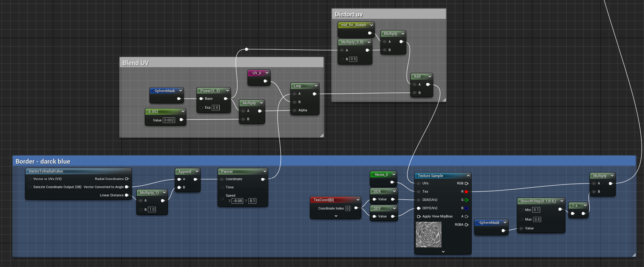Expand advanced options below Coordinate Index
This screenshot has height=267, width=644.
tap(336, 216)
